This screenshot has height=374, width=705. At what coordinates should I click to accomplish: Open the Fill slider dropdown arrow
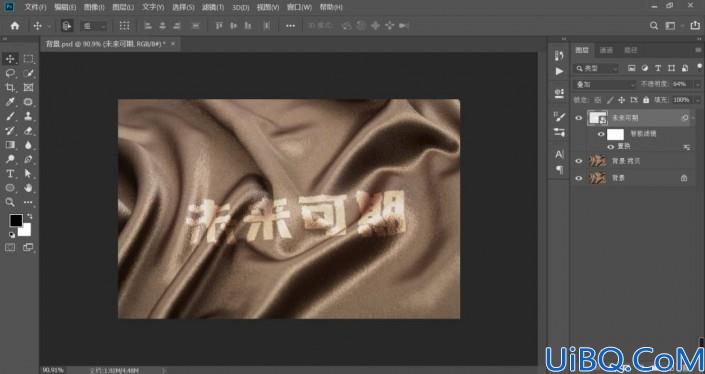tap(697, 100)
